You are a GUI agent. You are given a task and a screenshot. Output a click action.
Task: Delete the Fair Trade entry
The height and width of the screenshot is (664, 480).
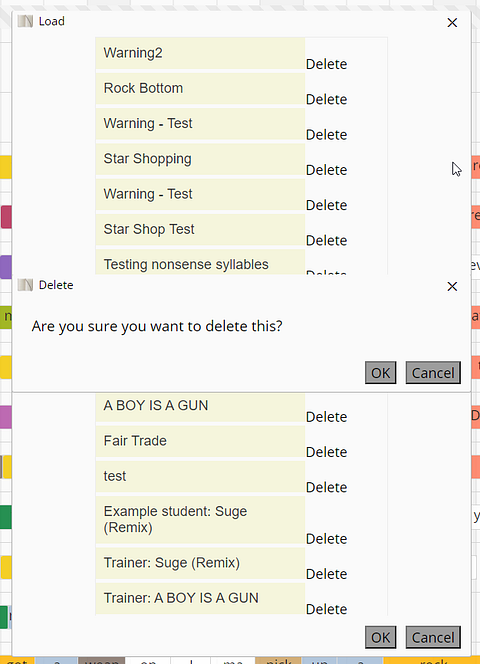326,452
